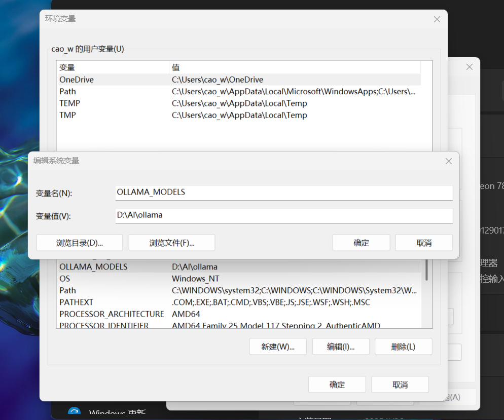Close the 编辑系统变量 dialog
Viewport: 504px width, 420px height.
[448, 161]
